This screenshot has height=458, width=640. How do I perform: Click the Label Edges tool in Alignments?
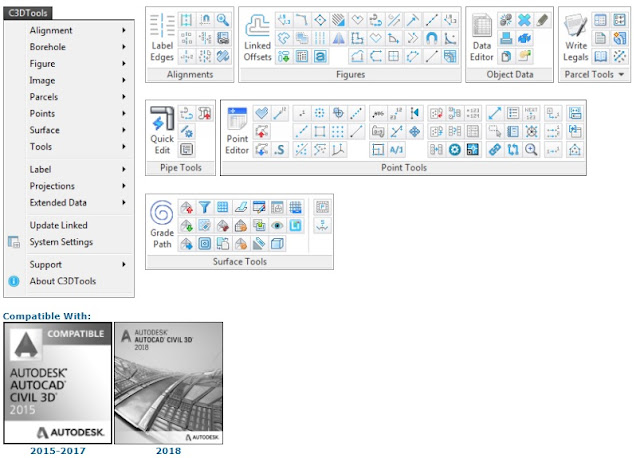162,38
